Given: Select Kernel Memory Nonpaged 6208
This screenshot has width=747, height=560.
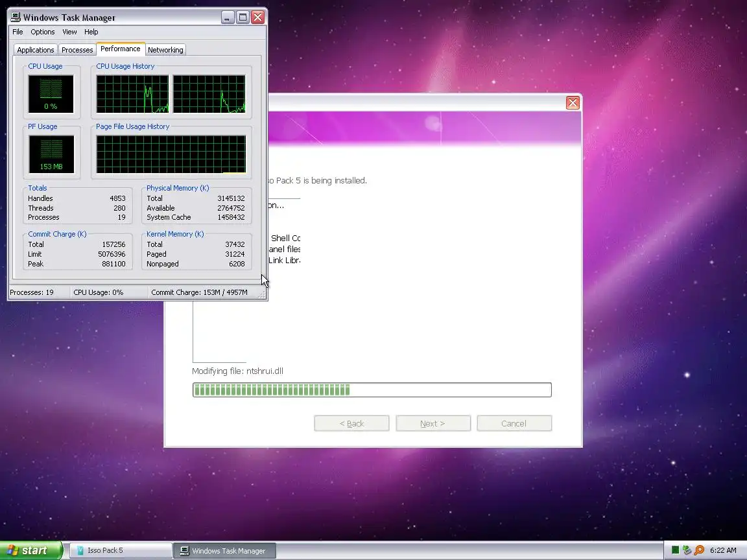Looking at the screenshot, I should tap(237, 264).
